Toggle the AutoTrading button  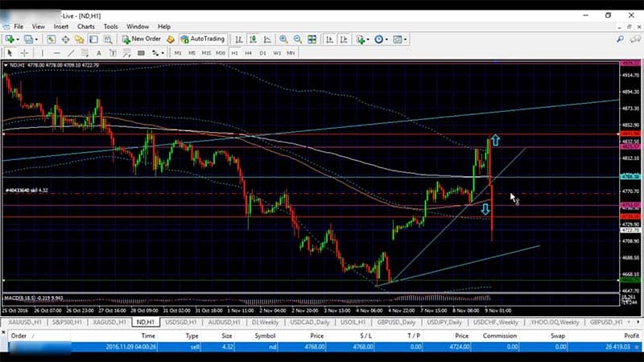point(202,39)
